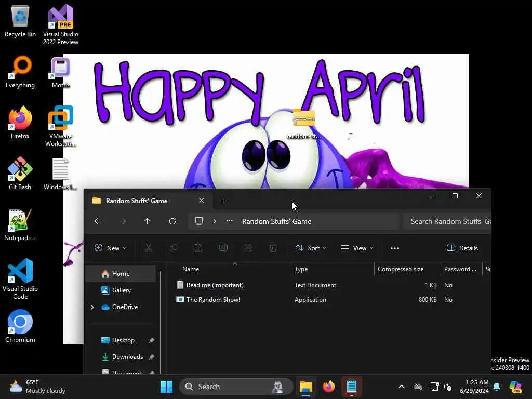Click the This PC monitor icon in address bar

pyautogui.click(x=199, y=221)
